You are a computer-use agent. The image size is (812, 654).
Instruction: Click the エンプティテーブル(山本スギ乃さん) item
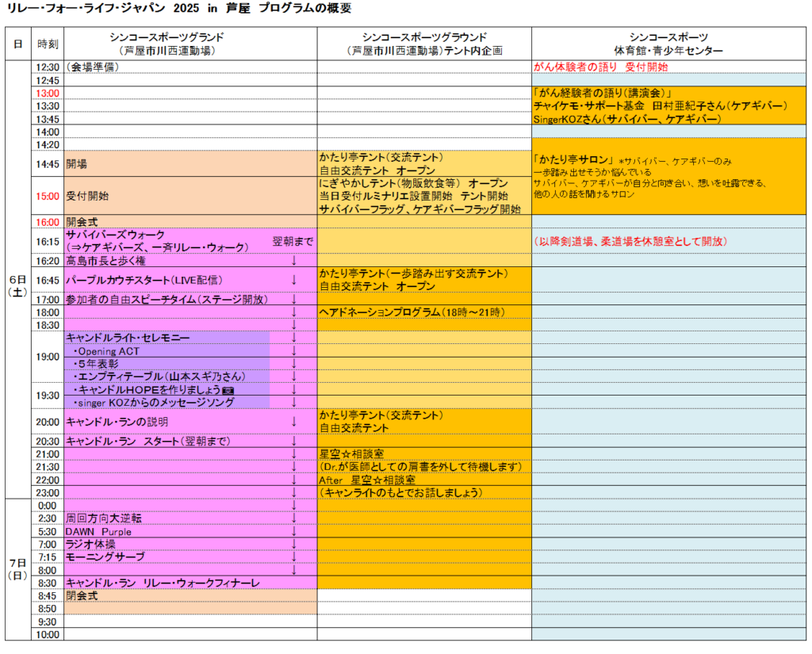159,376
